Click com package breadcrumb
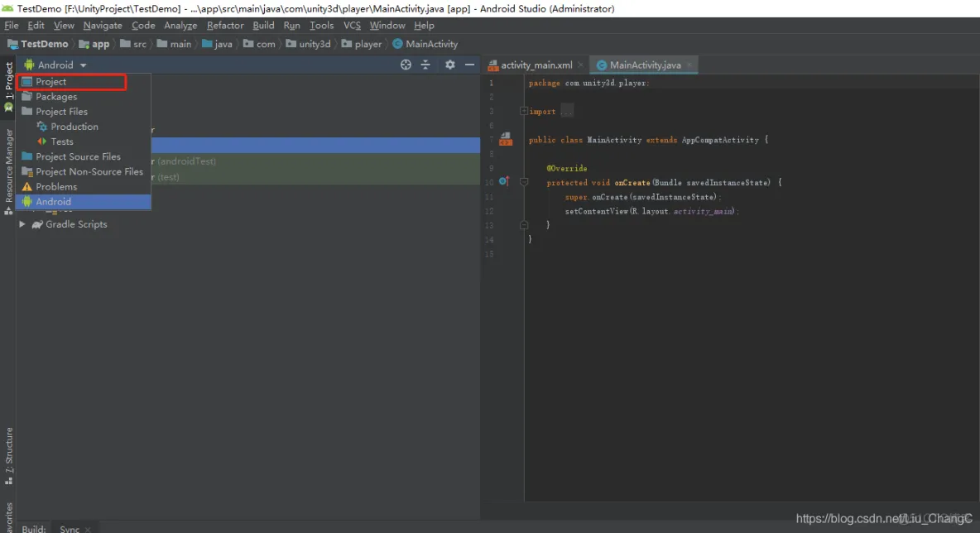 (259, 45)
